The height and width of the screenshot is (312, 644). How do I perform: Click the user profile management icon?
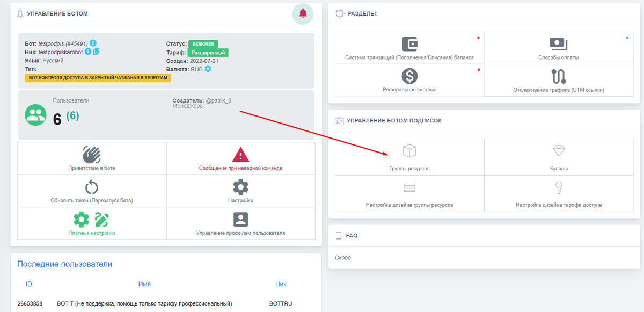(x=241, y=219)
